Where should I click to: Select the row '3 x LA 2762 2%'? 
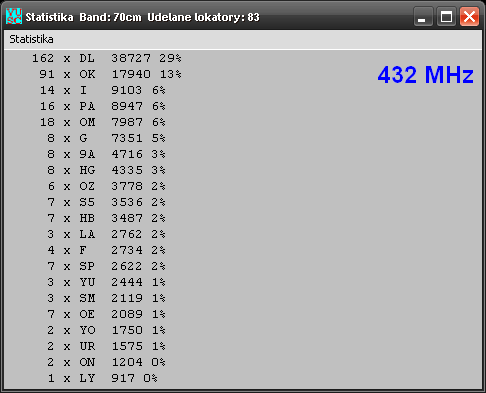click(106, 234)
